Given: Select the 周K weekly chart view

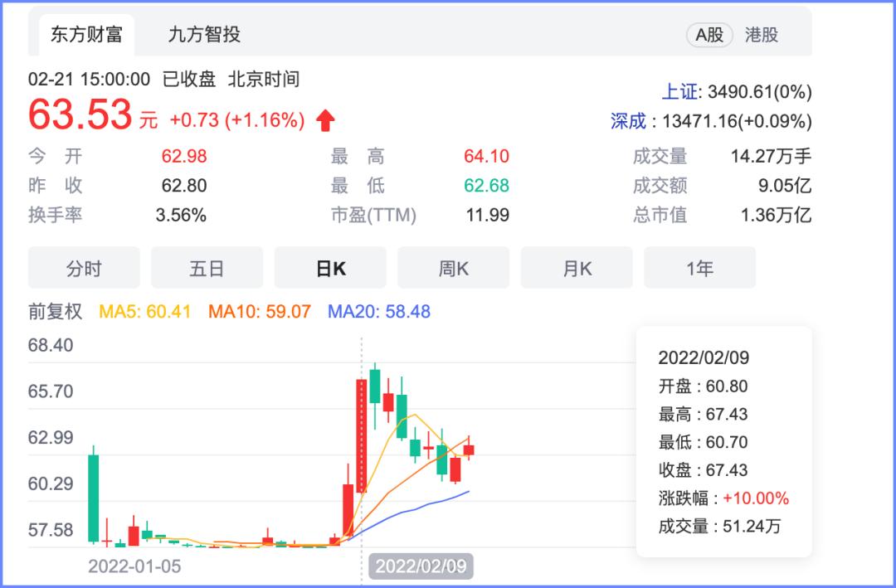Looking at the screenshot, I should pos(453,267).
